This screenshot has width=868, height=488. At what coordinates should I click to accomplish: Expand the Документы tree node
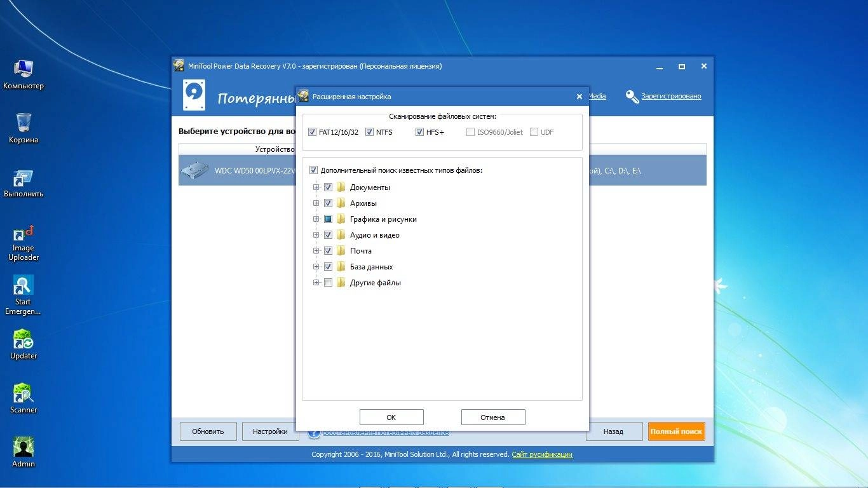click(x=316, y=187)
